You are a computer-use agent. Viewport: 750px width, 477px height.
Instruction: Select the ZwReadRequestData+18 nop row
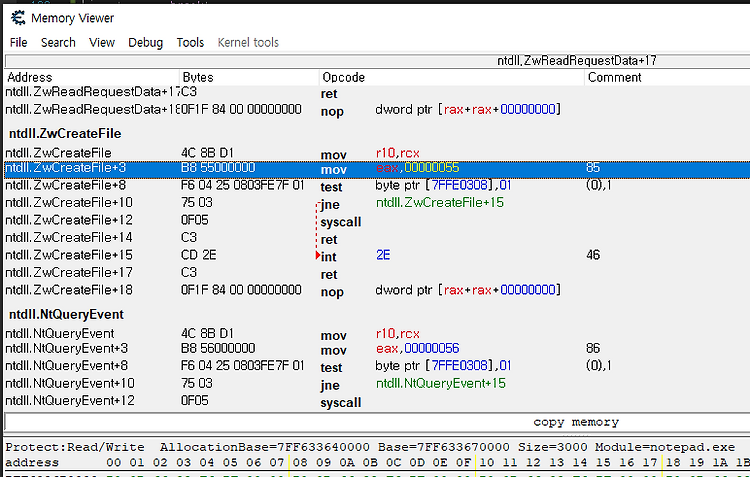377,110
